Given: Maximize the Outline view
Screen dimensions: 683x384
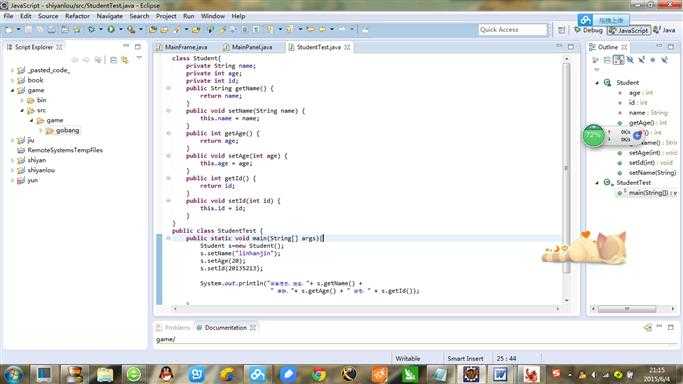Looking at the screenshot, I should (671, 47).
